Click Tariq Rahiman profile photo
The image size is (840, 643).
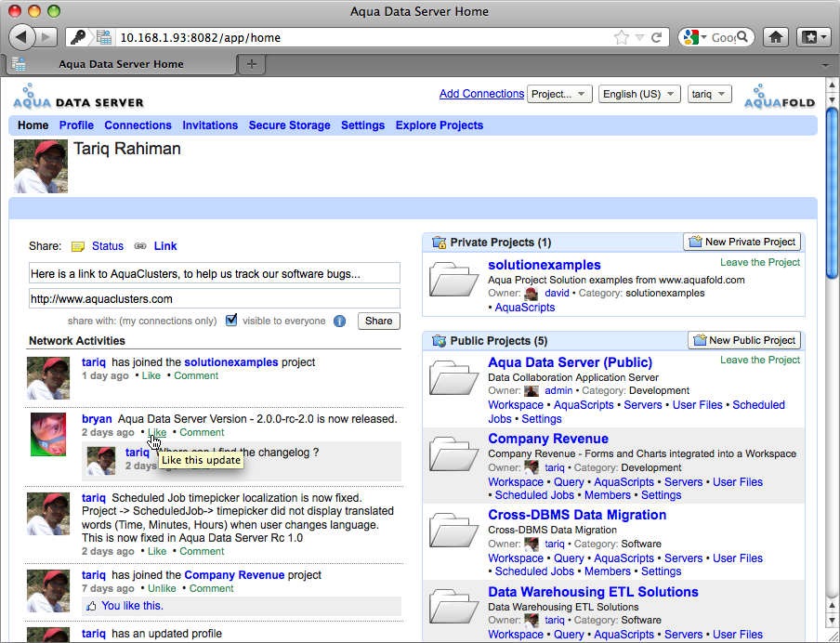pyautogui.click(x=41, y=166)
